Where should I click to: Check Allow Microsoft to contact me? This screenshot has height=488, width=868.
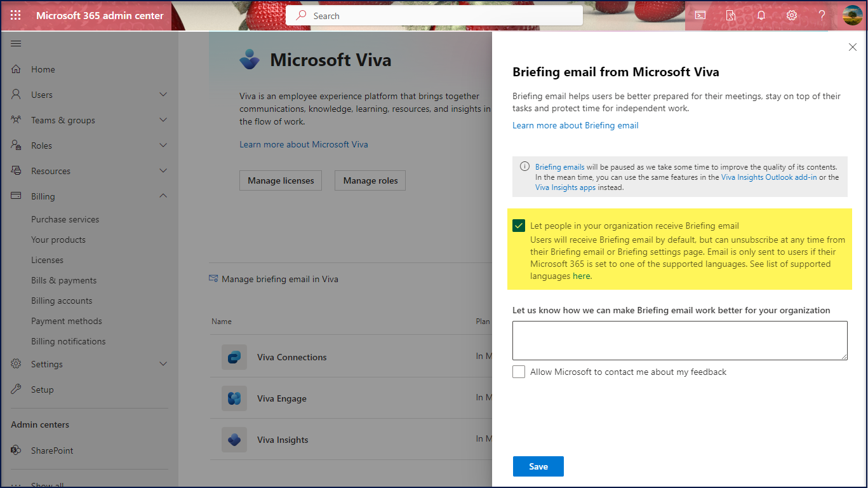click(519, 372)
